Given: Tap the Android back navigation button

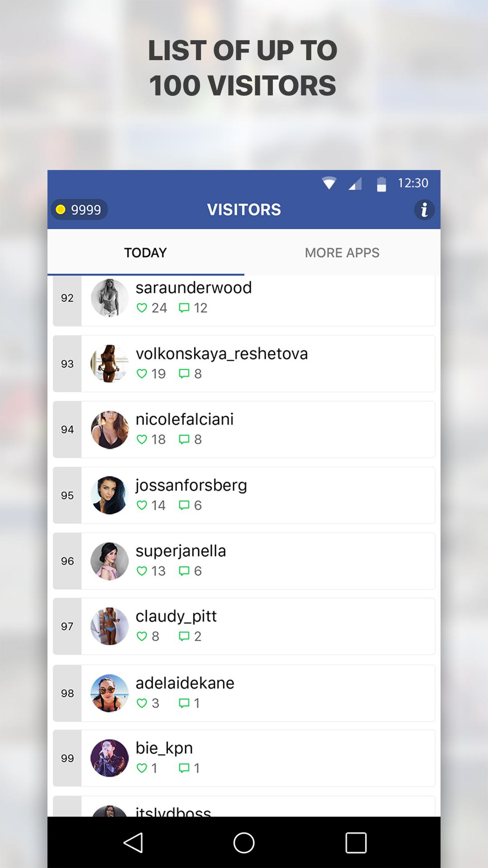Looking at the screenshot, I should click(x=133, y=843).
